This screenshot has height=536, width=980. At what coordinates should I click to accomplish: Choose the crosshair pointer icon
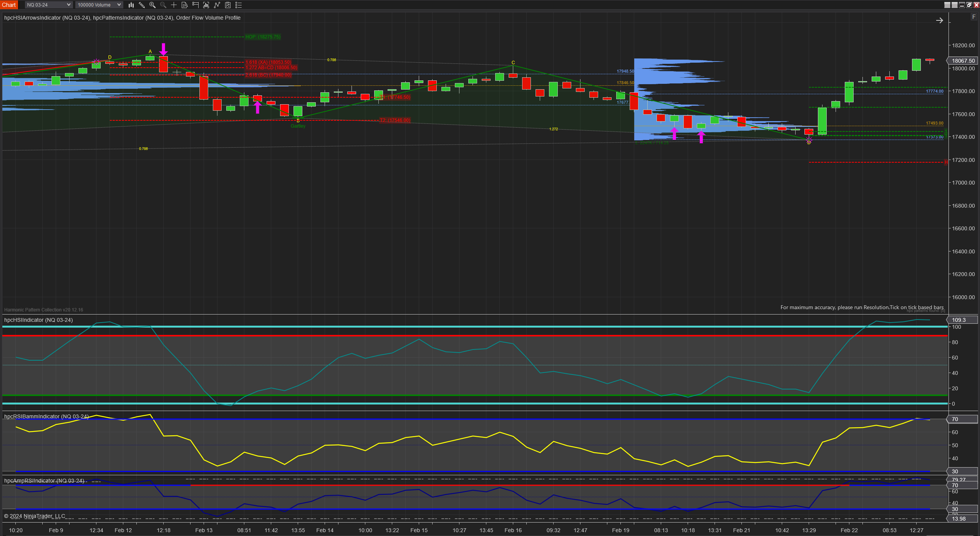tap(174, 5)
